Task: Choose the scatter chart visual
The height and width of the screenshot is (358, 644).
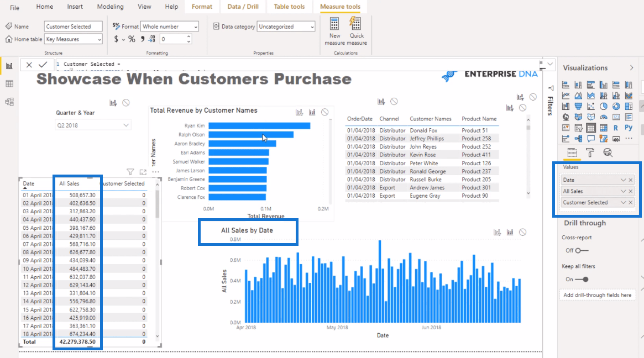Action: 591,106
